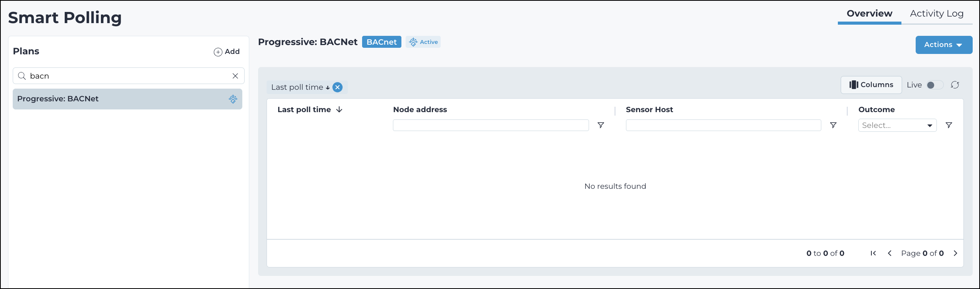Go to the first results page
The height and width of the screenshot is (289, 980).
[x=873, y=253]
